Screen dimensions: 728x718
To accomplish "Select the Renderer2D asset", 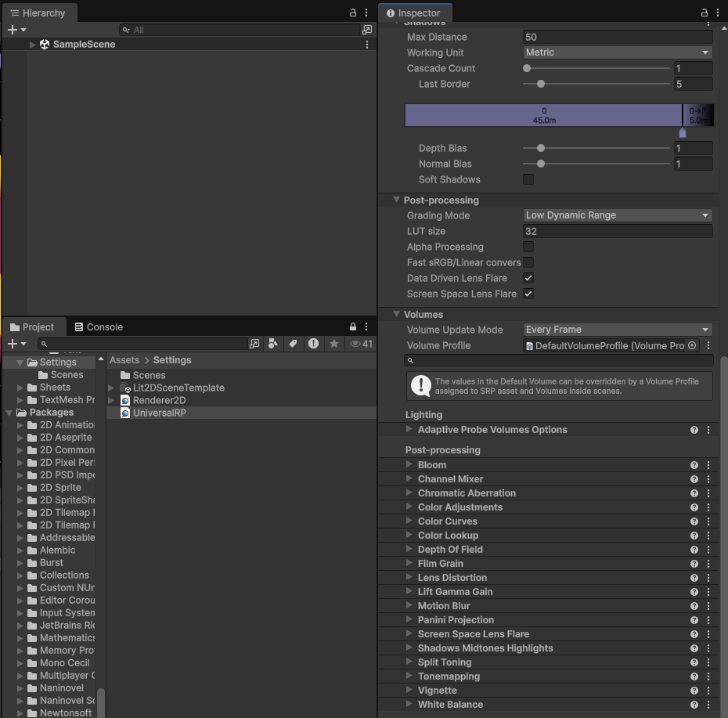I will point(159,400).
